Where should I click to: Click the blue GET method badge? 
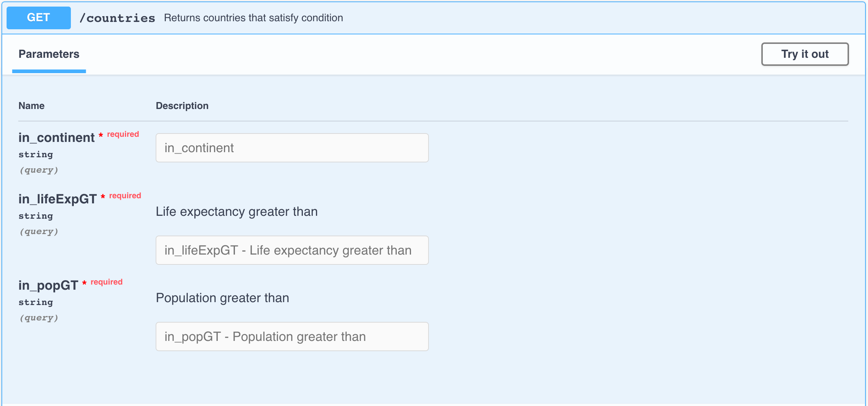[x=39, y=18]
